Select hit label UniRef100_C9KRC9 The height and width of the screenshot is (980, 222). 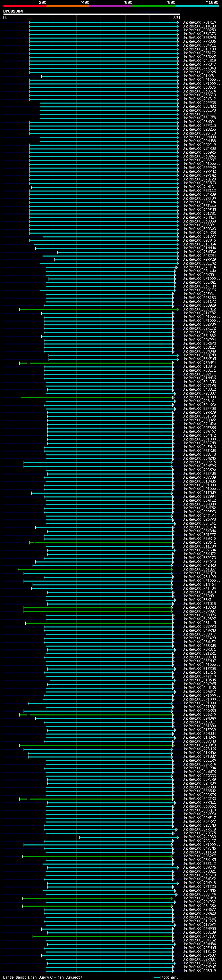pos(199,412)
